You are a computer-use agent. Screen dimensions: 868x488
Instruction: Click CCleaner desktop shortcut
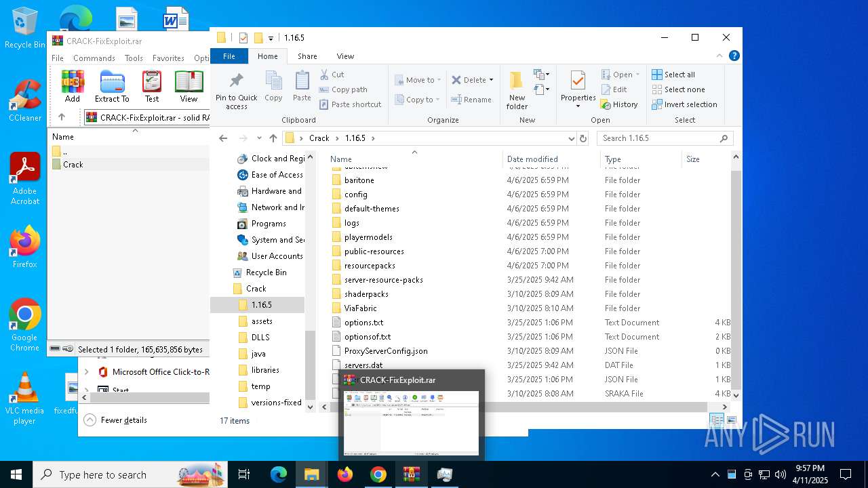(x=24, y=101)
